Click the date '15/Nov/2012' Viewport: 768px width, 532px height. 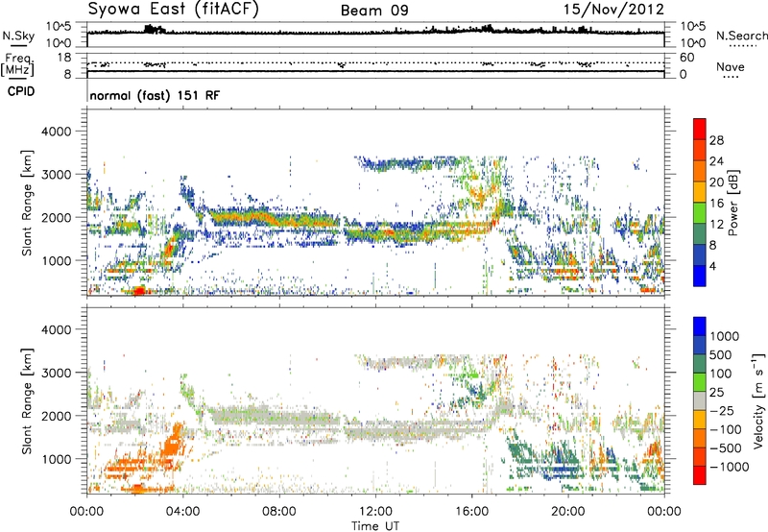[613, 10]
